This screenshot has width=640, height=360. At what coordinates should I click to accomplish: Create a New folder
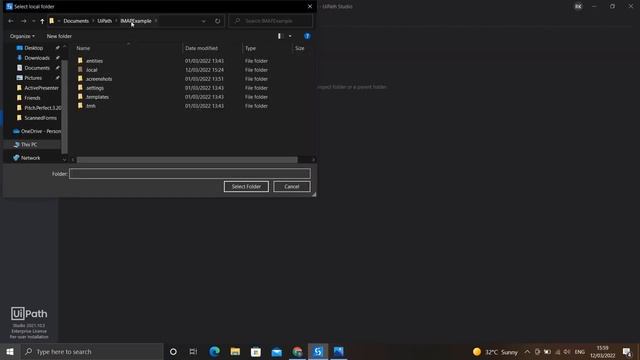59,36
